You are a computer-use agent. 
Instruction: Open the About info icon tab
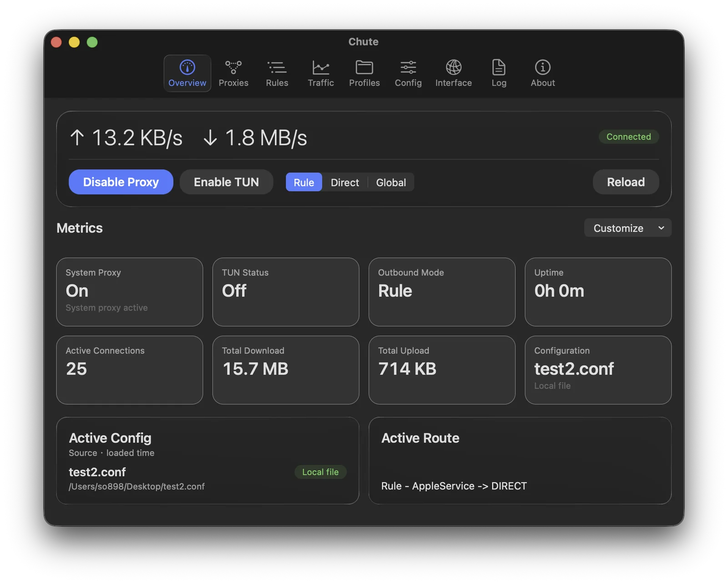click(x=542, y=73)
